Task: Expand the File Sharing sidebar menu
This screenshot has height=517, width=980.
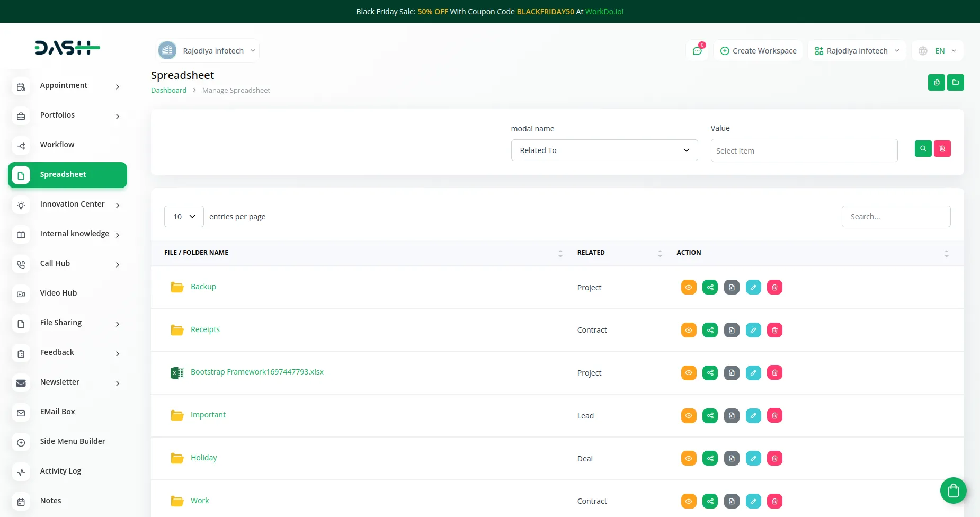Action: [x=67, y=323]
